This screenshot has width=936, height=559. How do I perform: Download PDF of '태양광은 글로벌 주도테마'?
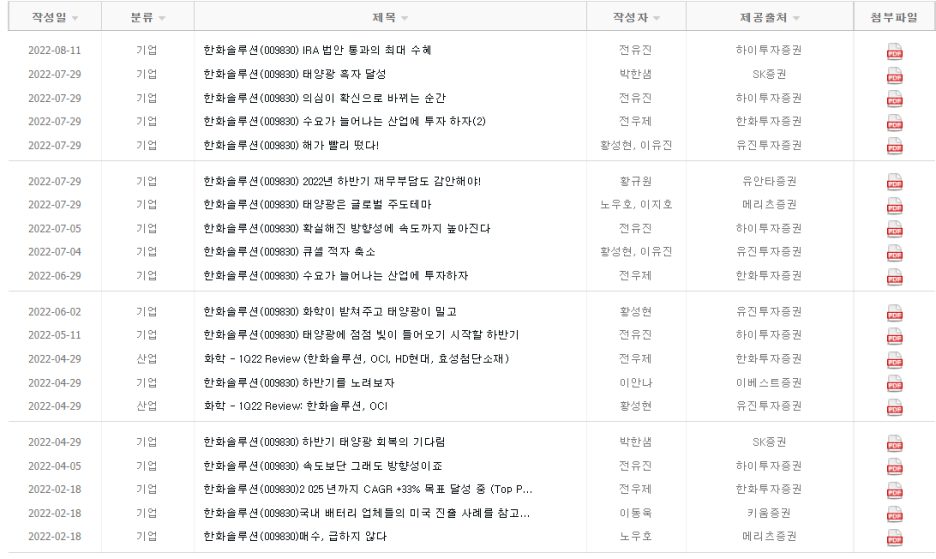[894, 205]
